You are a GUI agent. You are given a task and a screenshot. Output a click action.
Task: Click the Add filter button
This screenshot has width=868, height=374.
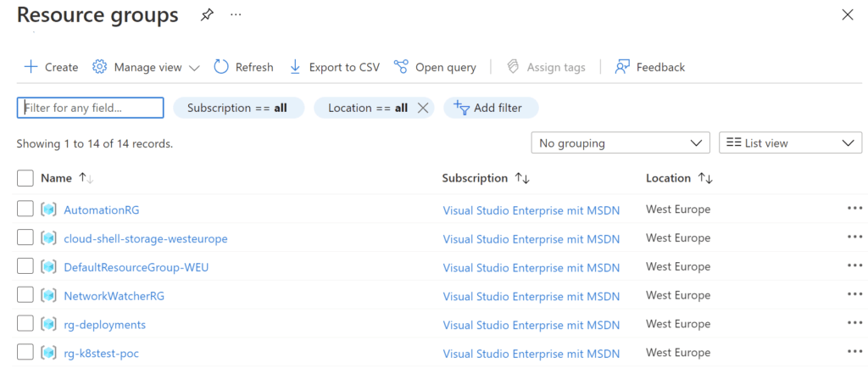491,108
